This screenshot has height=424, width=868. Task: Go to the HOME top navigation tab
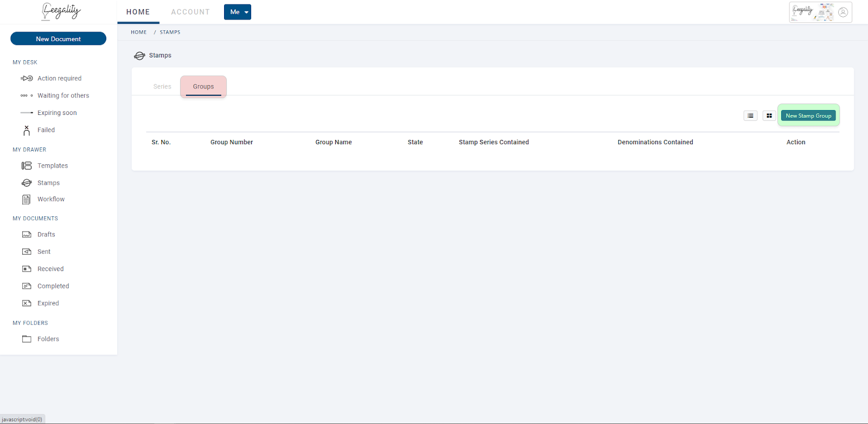pos(138,12)
